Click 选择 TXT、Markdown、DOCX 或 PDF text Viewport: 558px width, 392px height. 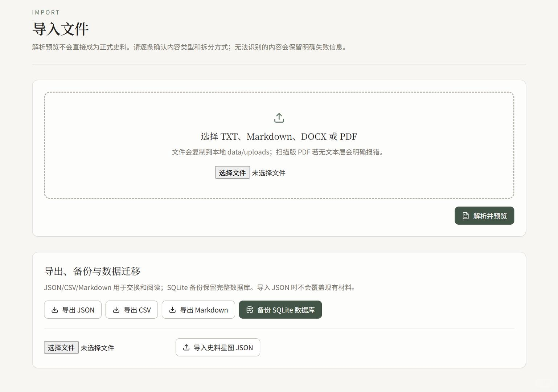(279, 136)
